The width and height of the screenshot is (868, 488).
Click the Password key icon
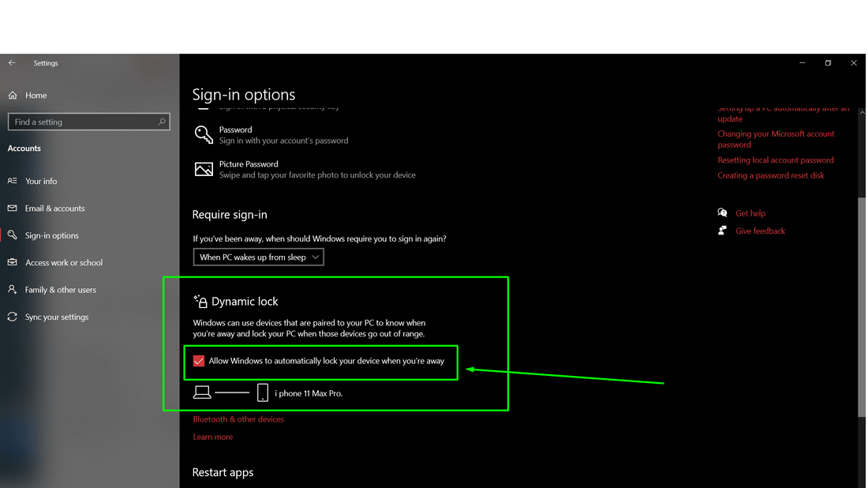(x=204, y=134)
